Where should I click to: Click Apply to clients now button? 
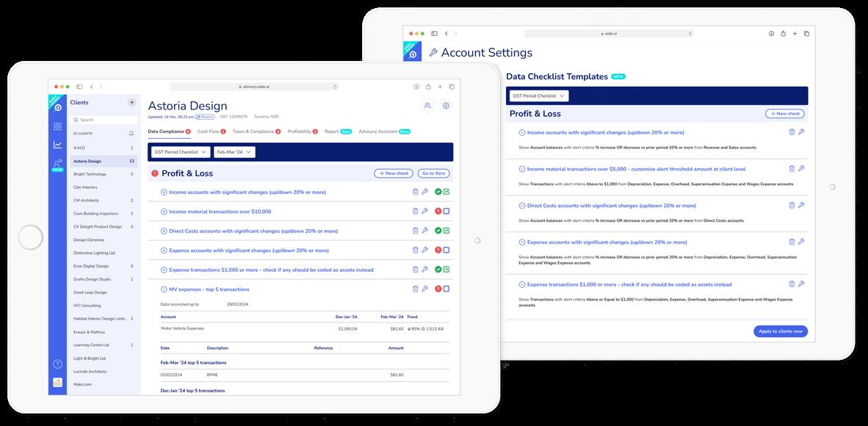[x=781, y=331]
